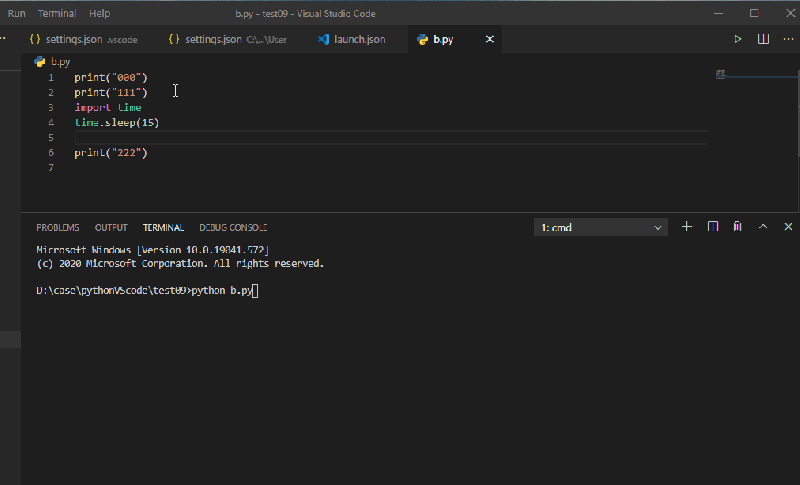Open the Terminal menu
Image resolution: width=800 pixels, height=485 pixels.
57,14
